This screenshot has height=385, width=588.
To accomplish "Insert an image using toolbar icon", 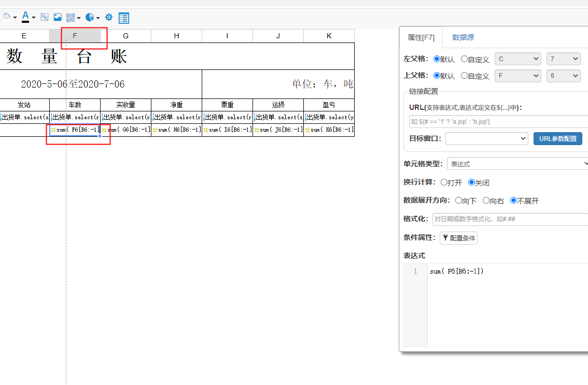I will [58, 17].
